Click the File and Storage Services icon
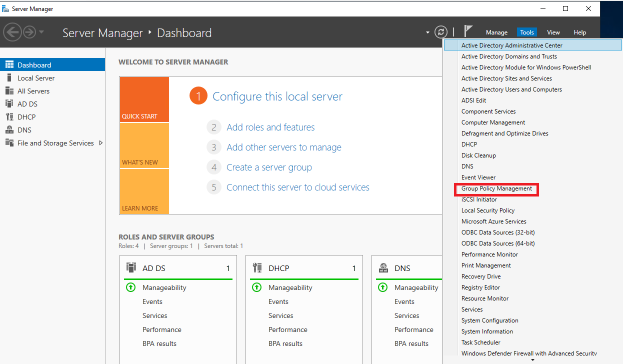Image resolution: width=623 pixels, height=364 pixels. 9,142
